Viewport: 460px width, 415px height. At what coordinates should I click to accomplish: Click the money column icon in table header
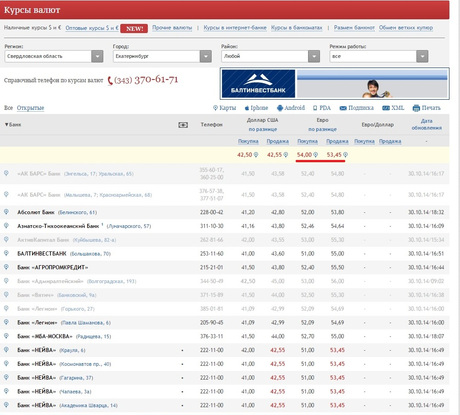(183, 125)
